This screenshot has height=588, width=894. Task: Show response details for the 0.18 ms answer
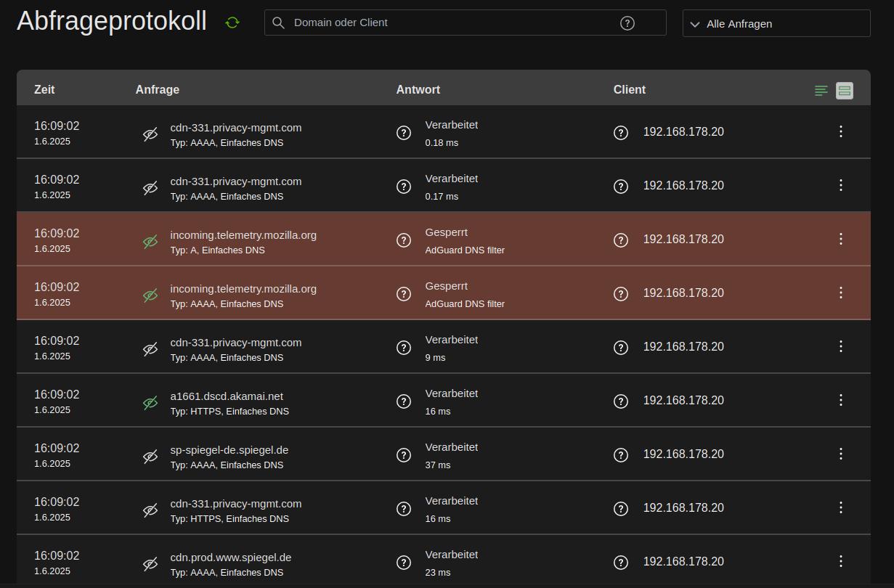[x=404, y=133]
